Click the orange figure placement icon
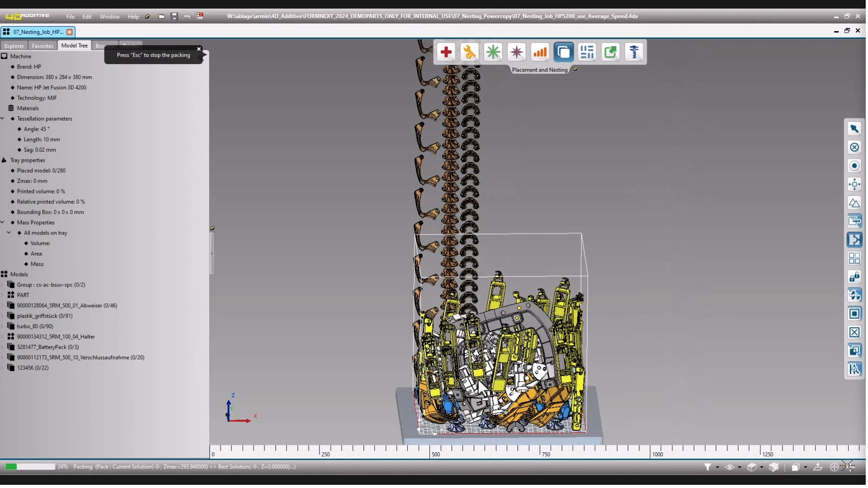The image size is (868, 488). point(469,52)
